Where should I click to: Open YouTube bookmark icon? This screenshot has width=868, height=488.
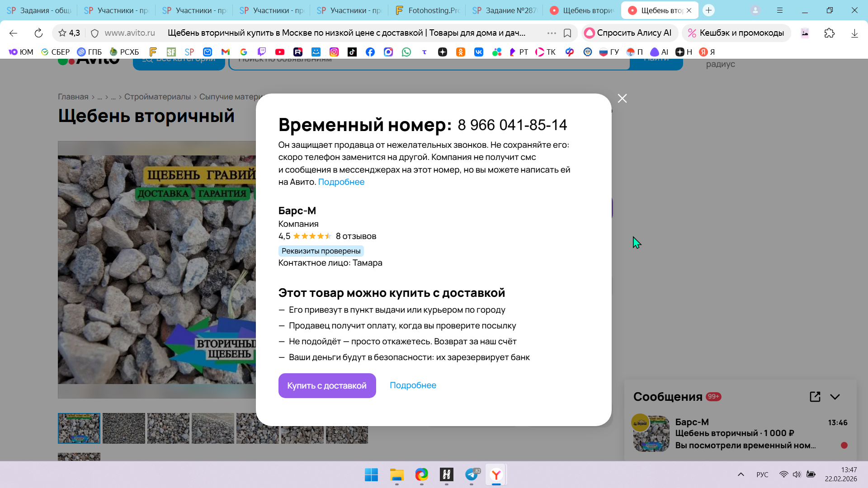pyautogui.click(x=280, y=52)
